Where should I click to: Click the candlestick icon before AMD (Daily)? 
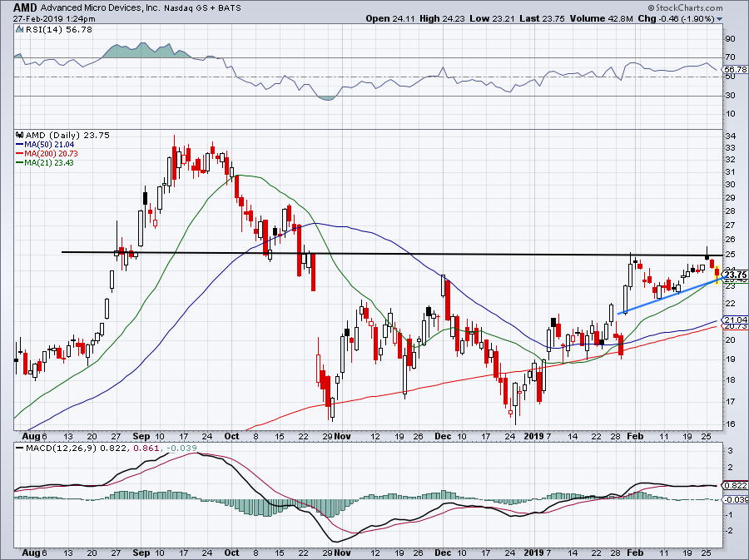tap(20, 135)
